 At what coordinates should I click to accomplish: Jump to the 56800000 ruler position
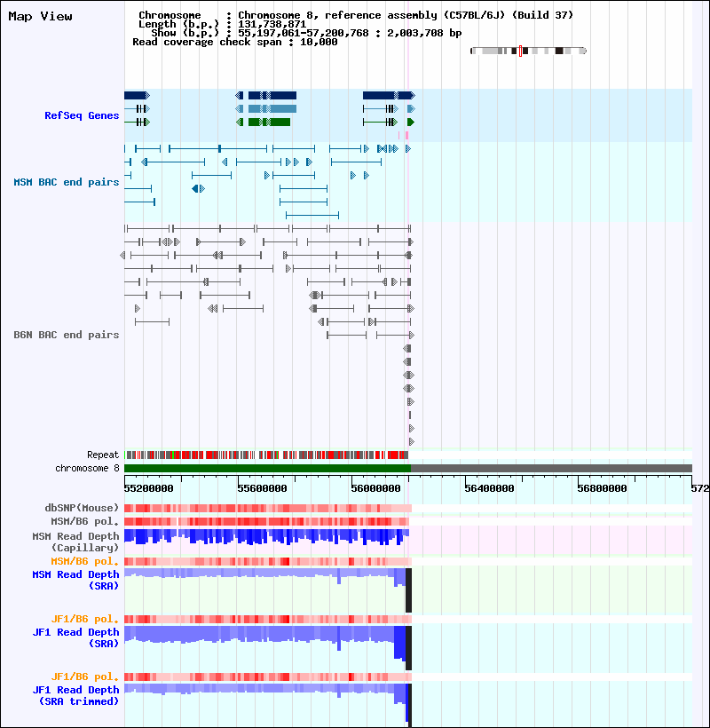pyautogui.click(x=602, y=488)
